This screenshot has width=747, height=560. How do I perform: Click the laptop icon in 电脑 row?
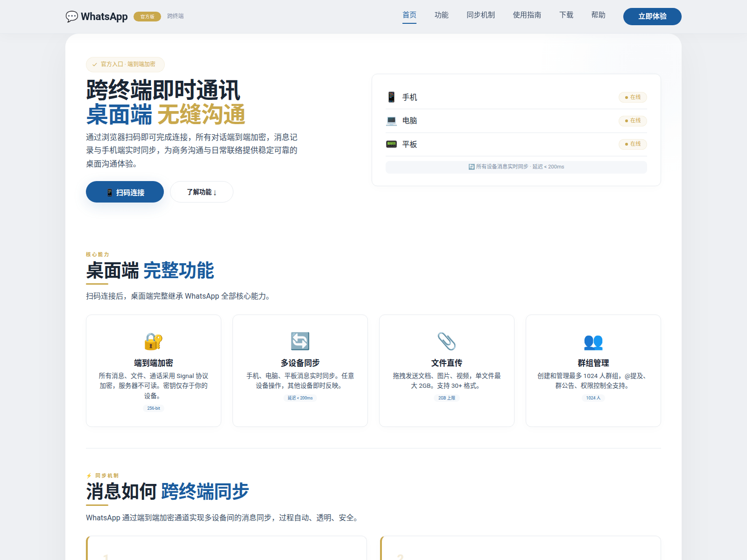point(391,120)
